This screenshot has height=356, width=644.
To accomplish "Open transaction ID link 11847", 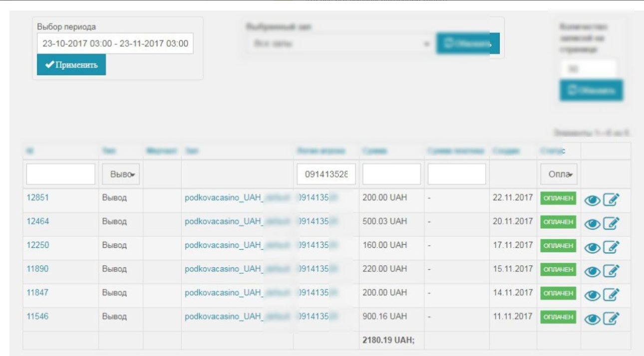I will click(x=37, y=293).
